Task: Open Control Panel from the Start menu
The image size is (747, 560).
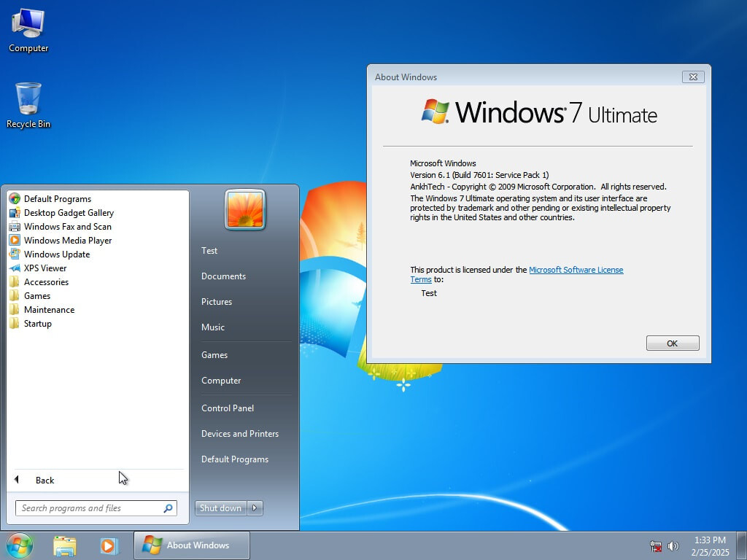Action: point(228,408)
